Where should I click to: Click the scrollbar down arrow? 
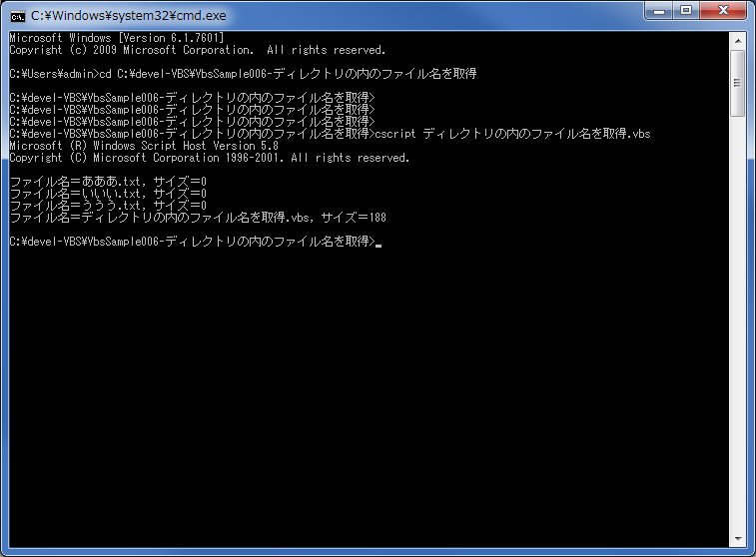click(x=738, y=539)
